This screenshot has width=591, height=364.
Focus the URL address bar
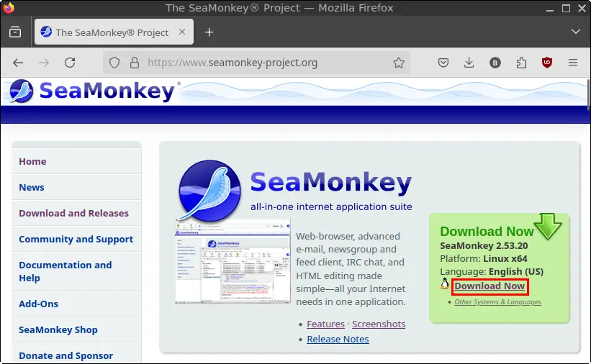coord(256,63)
